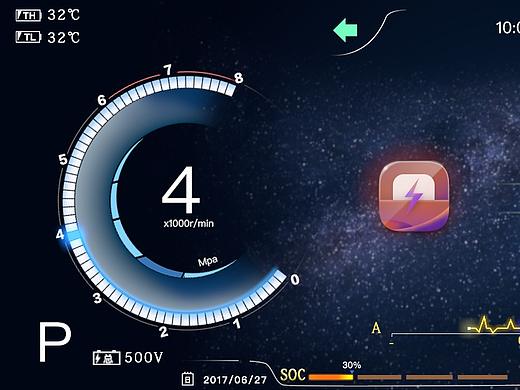Viewport: 520px width, 390px height.
Task: Click the yellow A current label
Action: (376, 328)
